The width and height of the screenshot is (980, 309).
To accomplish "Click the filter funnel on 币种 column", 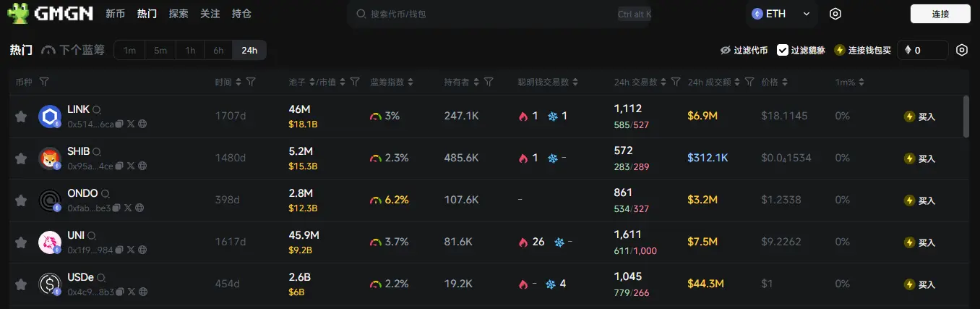I will coord(44,82).
